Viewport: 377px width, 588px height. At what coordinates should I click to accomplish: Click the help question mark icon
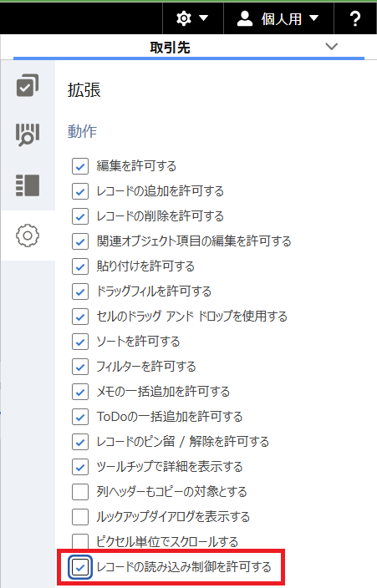tap(355, 18)
